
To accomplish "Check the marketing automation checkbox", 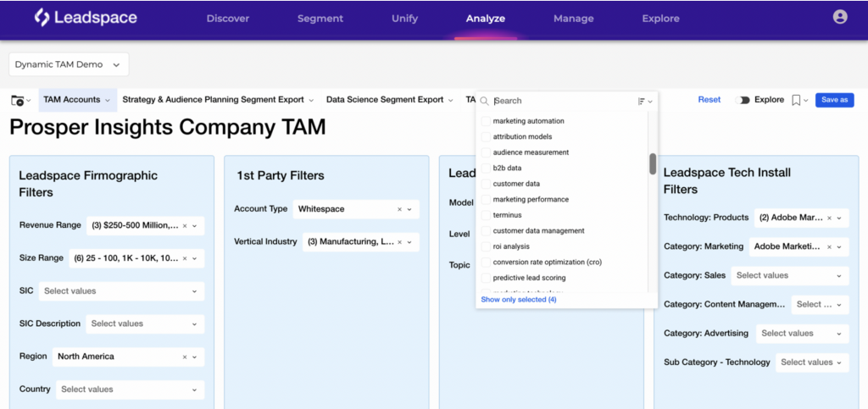I will point(486,121).
